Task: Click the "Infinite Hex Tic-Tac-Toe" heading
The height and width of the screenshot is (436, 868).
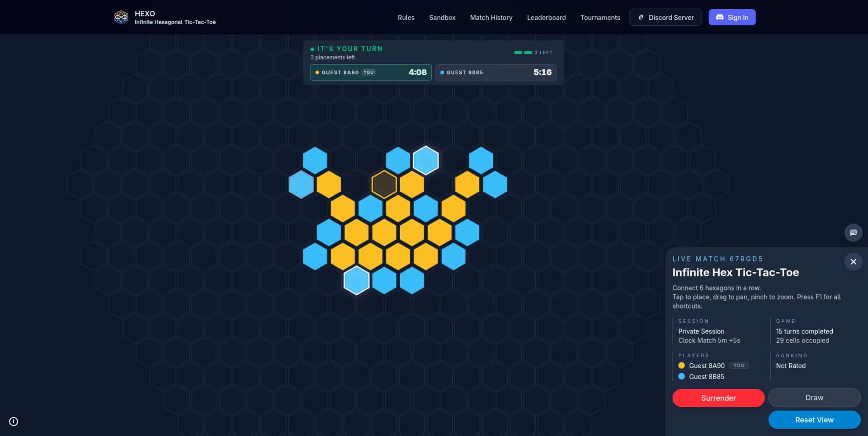Action: [x=736, y=272]
